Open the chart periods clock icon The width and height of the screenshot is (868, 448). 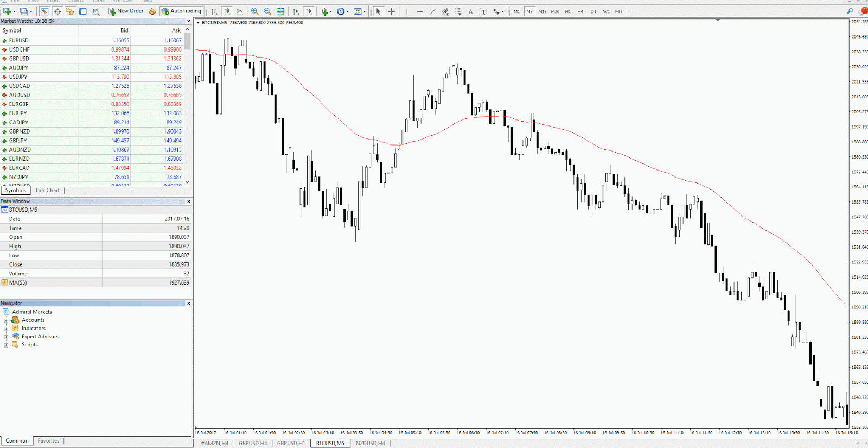pyautogui.click(x=341, y=11)
